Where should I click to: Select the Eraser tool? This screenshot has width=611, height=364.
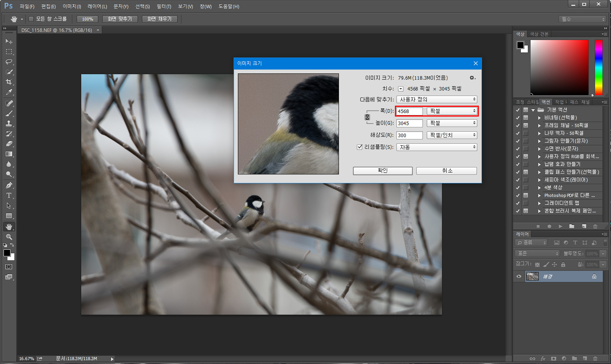(9, 144)
